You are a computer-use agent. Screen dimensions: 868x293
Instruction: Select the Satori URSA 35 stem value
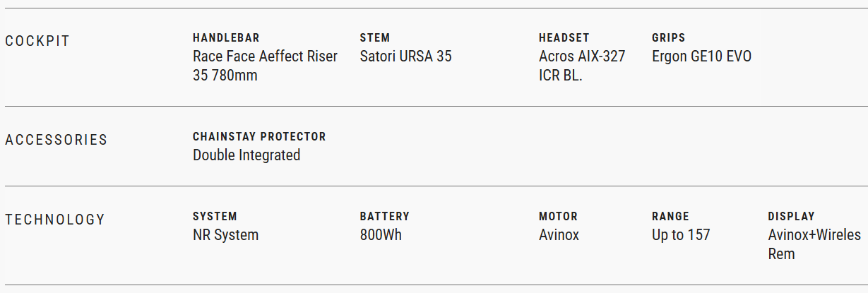tap(405, 56)
